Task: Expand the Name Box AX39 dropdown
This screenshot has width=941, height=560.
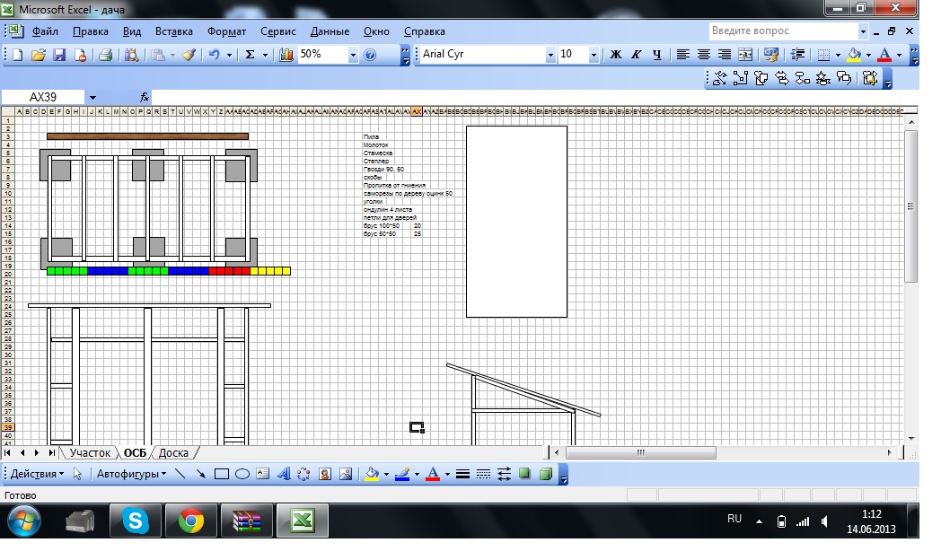Action: tap(92, 97)
